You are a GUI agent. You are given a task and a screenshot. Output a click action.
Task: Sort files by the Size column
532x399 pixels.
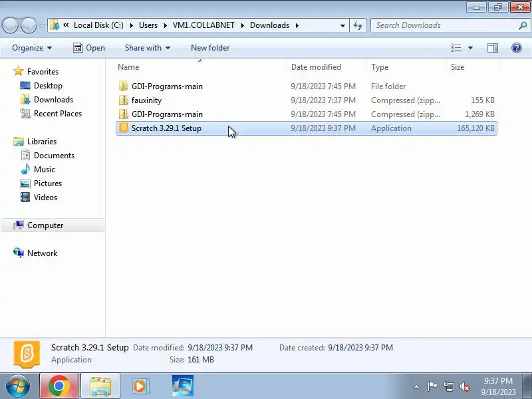point(473,67)
